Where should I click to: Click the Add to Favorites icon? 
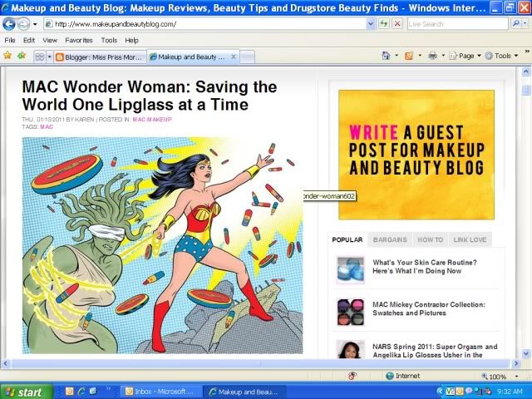pyautogui.click(x=22, y=56)
